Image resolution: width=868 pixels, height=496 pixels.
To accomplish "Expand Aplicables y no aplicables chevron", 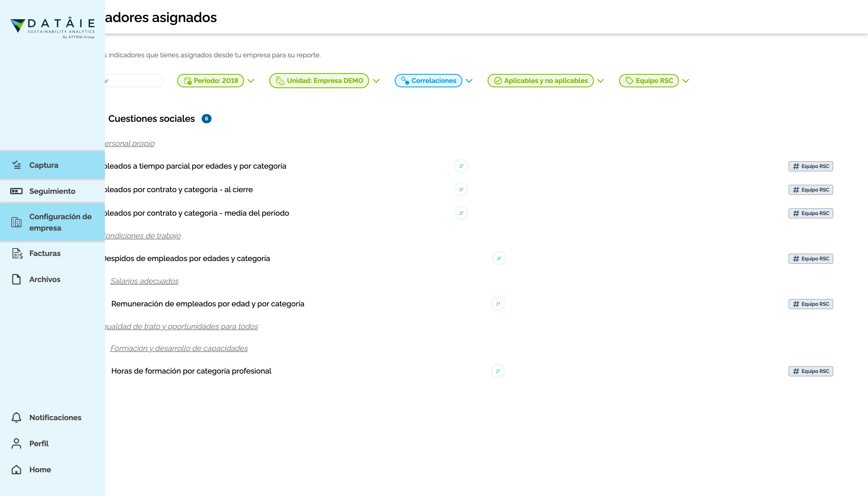I will click(x=601, y=81).
